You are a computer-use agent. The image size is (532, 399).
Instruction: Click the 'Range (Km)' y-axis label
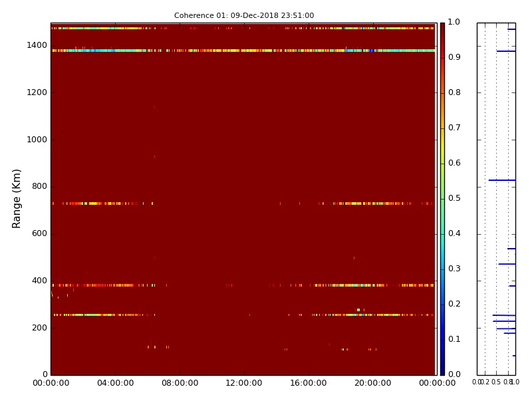[x=16, y=199]
